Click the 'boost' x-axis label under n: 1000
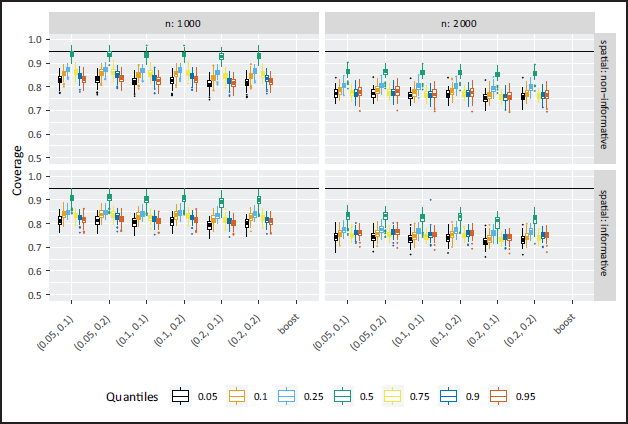This screenshot has height=424, width=628. coord(288,325)
